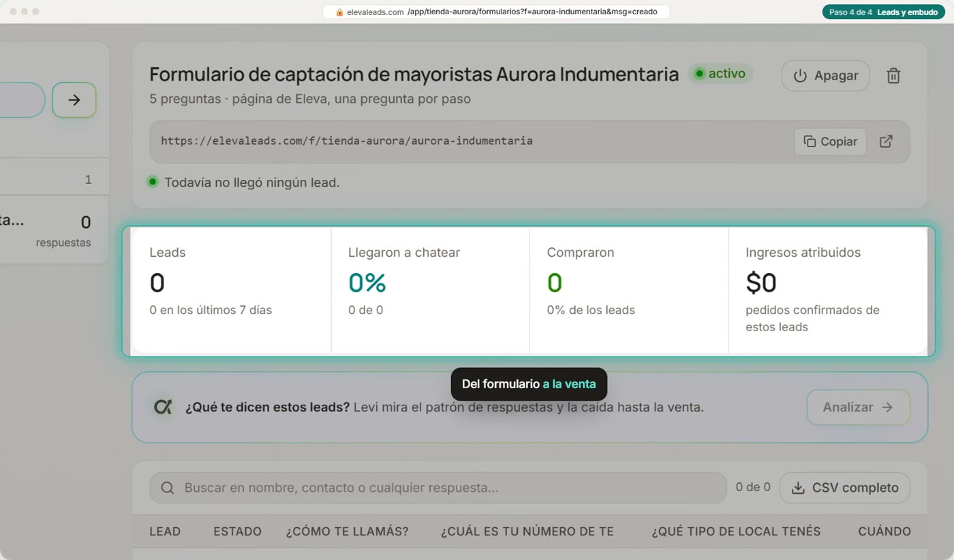Click the ESTADO column header
This screenshot has height=560, width=954.
[237, 531]
